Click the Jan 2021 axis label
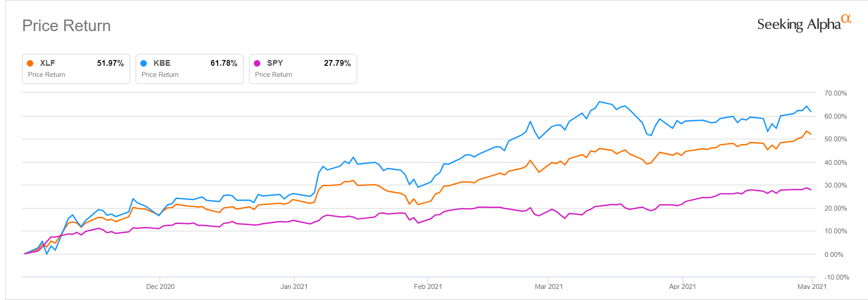This screenshot has height=300, width=868. tap(294, 287)
